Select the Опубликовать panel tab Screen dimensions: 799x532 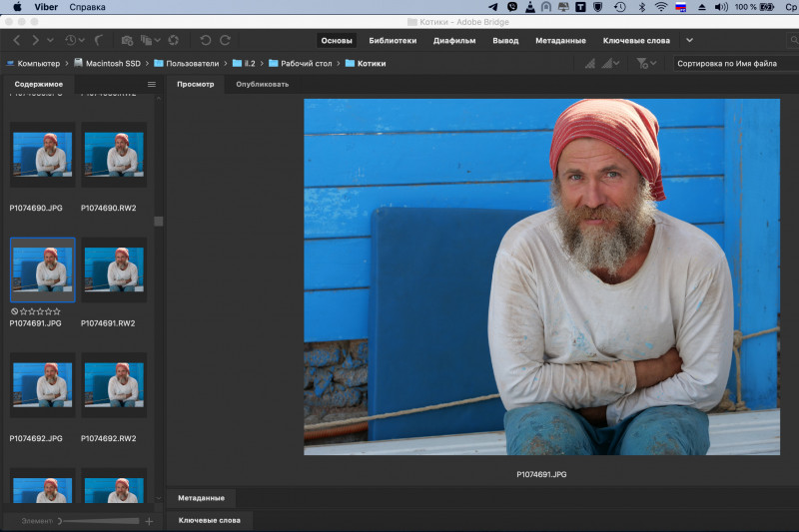(263, 84)
